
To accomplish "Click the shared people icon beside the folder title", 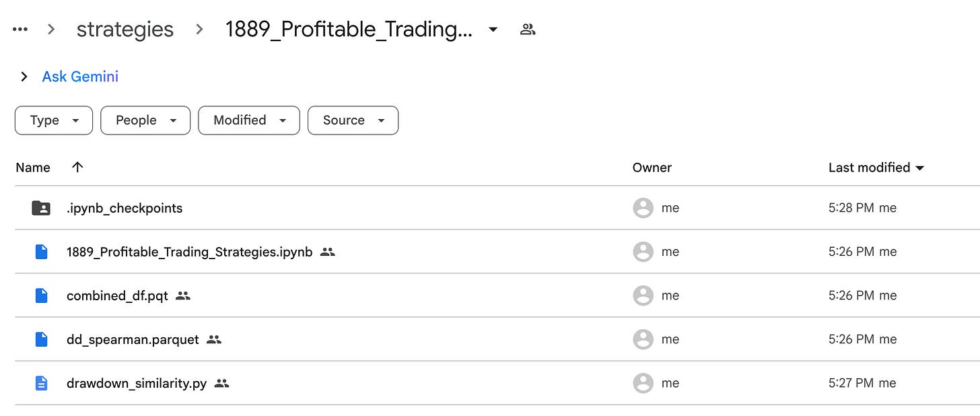I will pos(528,30).
